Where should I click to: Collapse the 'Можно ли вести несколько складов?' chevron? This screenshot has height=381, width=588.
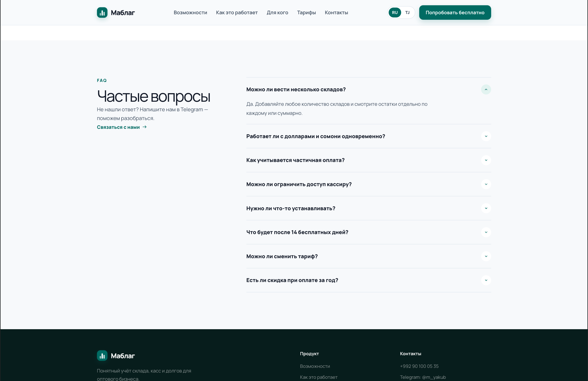[x=486, y=90]
